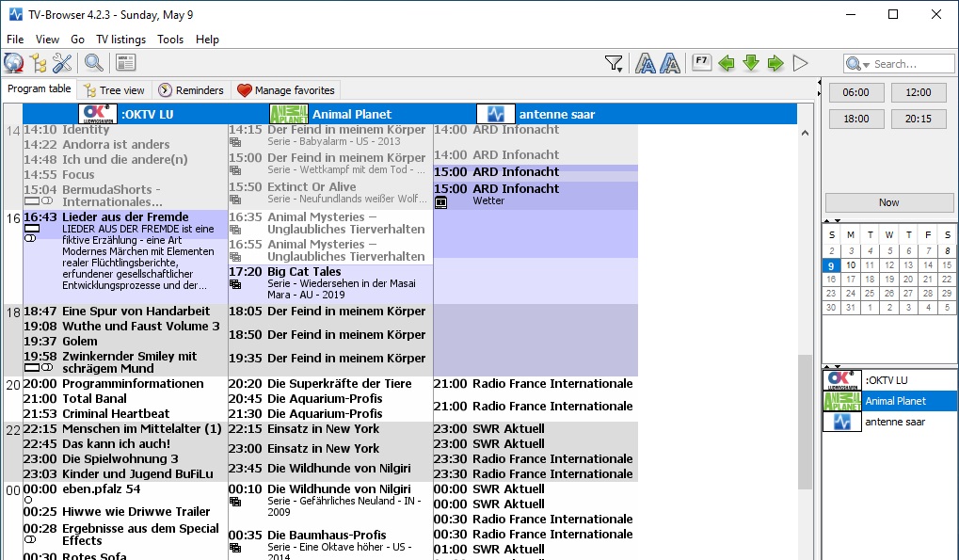Click the film icon under 15:50 Extinct Or Alive

(235, 200)
